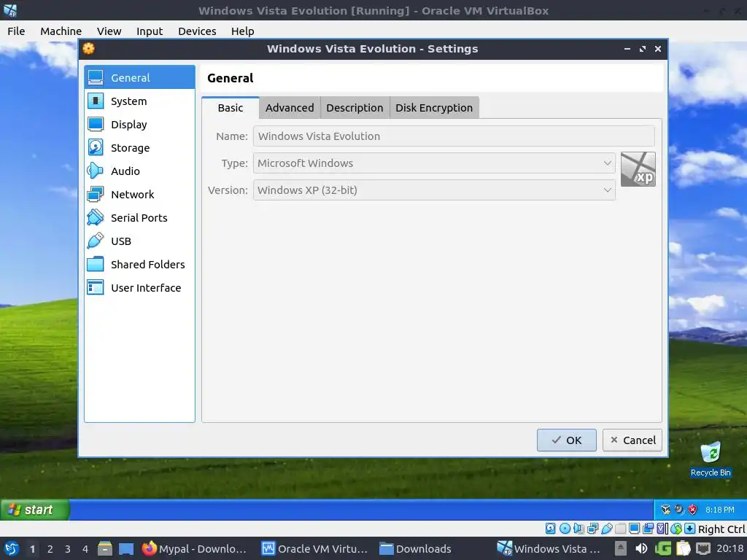Switch to the Basic tab

[231, 108]
